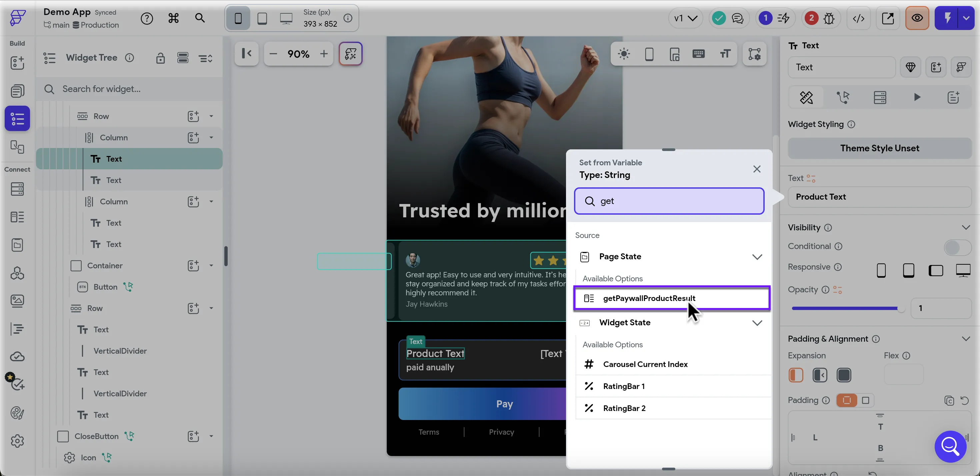Click the Theme Style Unset button

879,148
